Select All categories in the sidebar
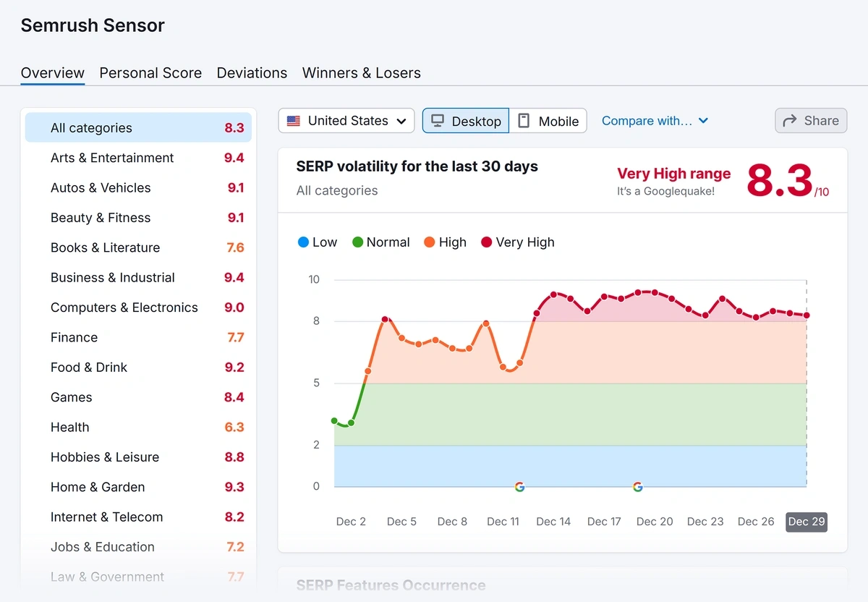868x602 pixels. coord(138,128)
